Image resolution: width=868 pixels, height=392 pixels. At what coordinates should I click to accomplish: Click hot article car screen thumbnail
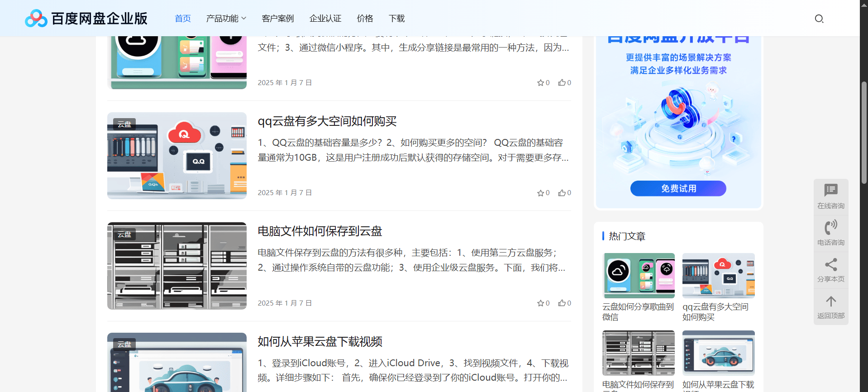pos(719,353)
